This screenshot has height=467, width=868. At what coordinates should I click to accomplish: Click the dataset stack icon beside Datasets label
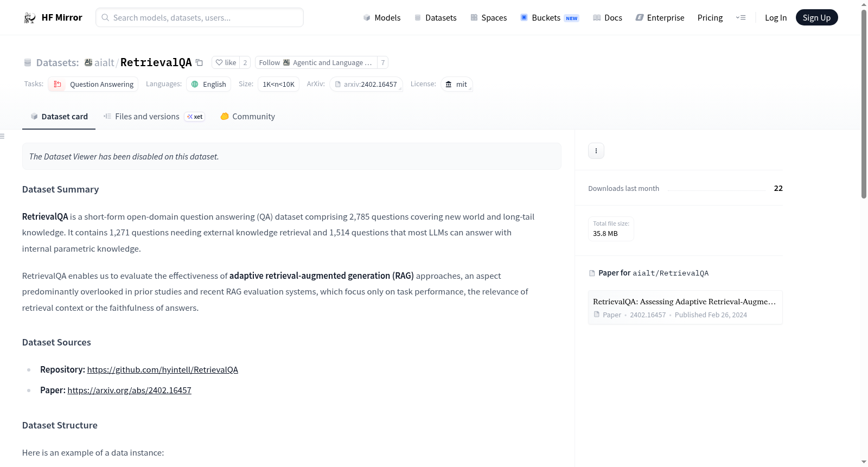tap(28, 62)
